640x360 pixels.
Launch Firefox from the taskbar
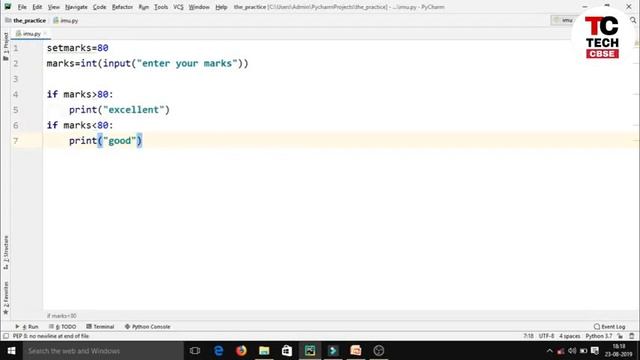coord(241,351)
